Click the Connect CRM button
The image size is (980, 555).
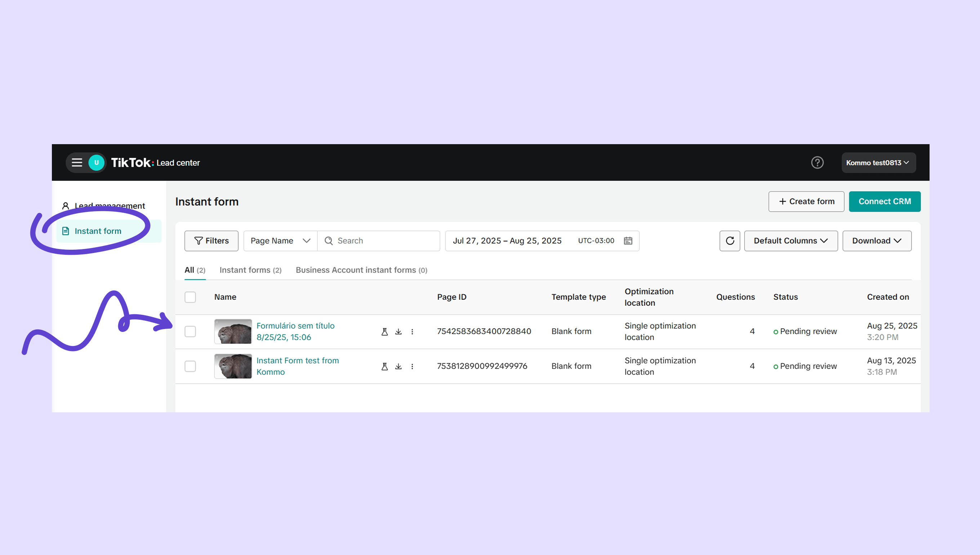885,201
